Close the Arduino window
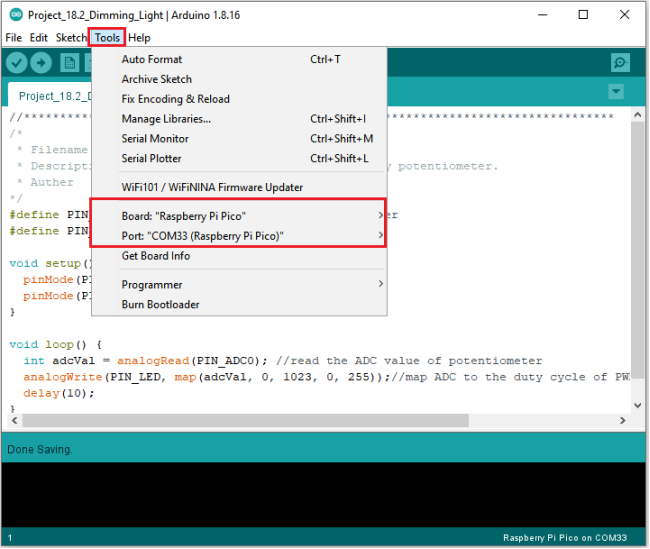The width and height of the screenshot is (650, 549). [624, 15]
